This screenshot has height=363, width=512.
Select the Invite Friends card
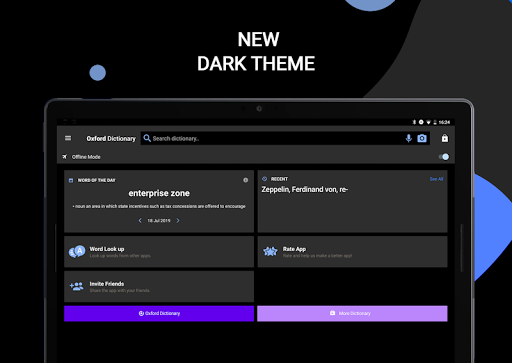tap(159, 286)
